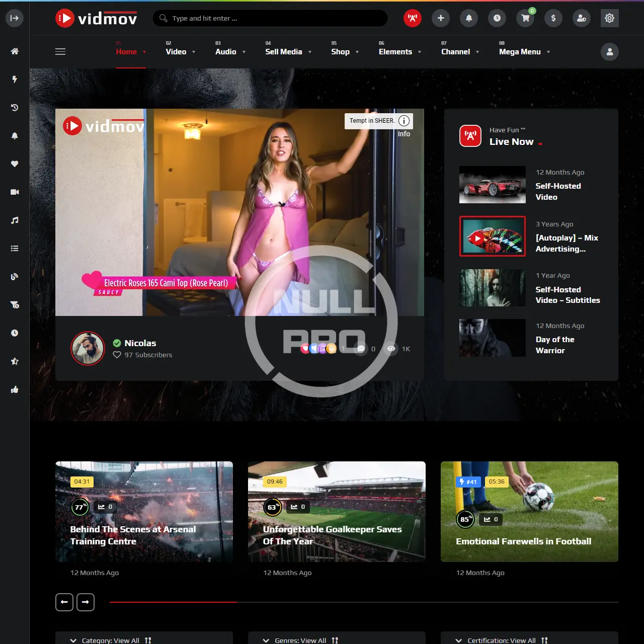644x644 pixels.
Task: Click the notifications bell in top bar
Action: point(469,18)
